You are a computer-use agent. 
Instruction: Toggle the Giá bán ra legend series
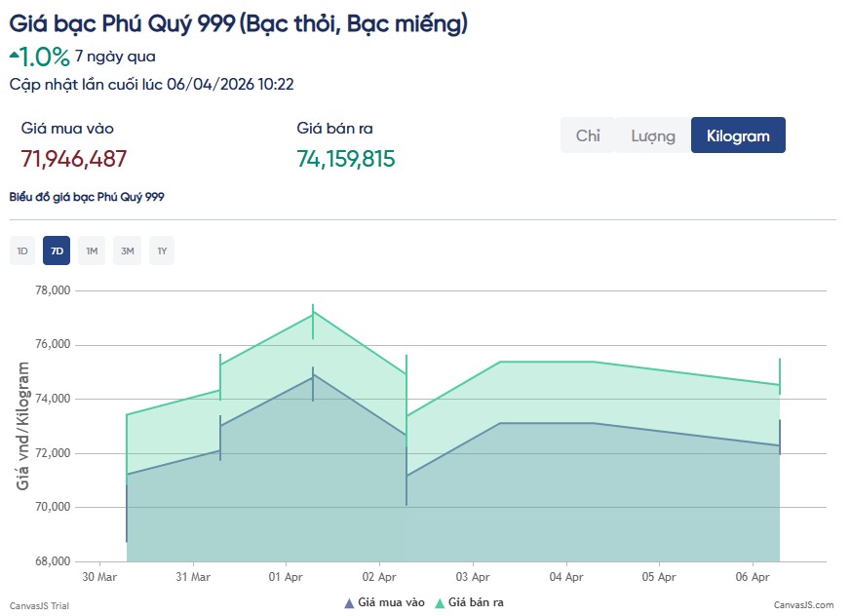(x=469, y=603)
